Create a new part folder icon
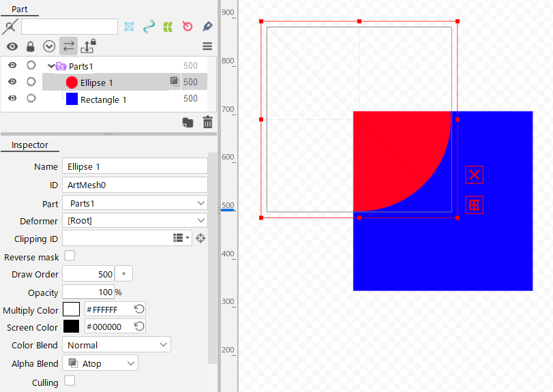The width and height of the screenshot is (553, 392). pyautogui.click(x=188, y=122)
